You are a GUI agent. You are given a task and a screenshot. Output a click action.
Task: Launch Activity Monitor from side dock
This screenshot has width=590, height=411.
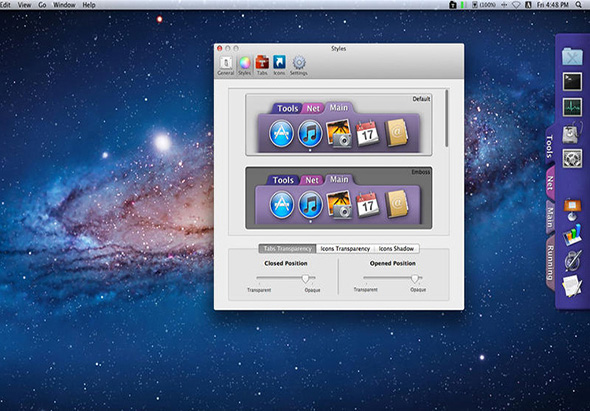pyautogui.click(x=572, y=107)
